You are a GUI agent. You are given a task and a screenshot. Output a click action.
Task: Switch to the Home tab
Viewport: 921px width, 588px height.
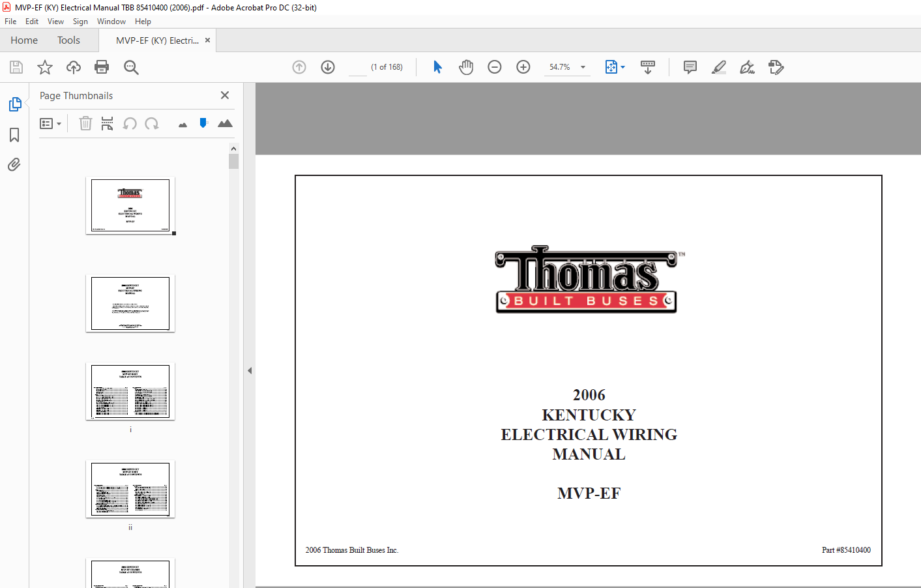24,40
